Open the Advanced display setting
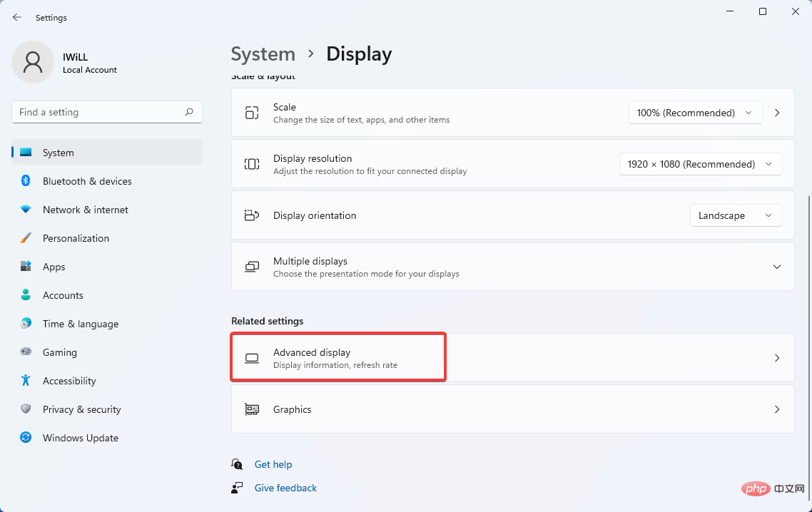The image size is (812, 512). (x=513, y=358)
